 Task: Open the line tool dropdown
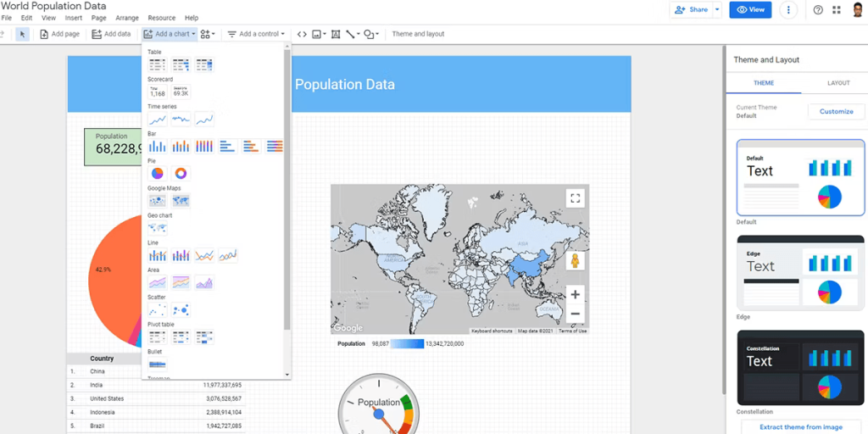click(x=353, y=34)
